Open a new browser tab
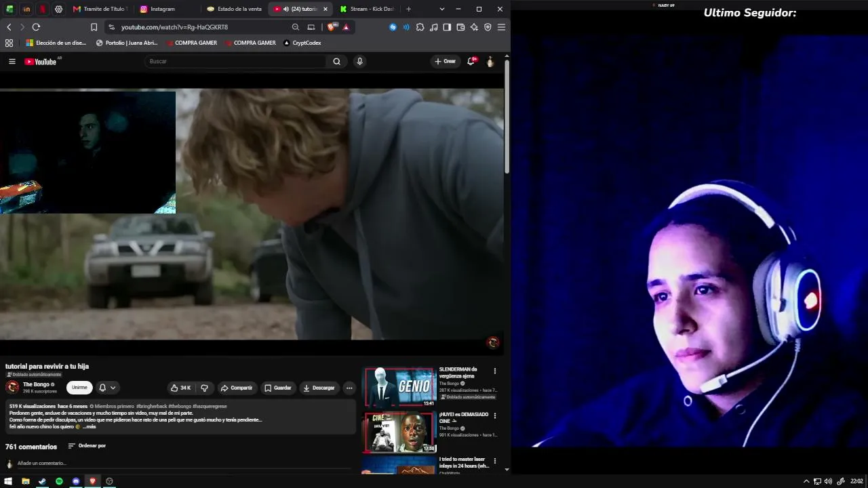This screenshot has height=488, width=868. (x=408, y=9)
